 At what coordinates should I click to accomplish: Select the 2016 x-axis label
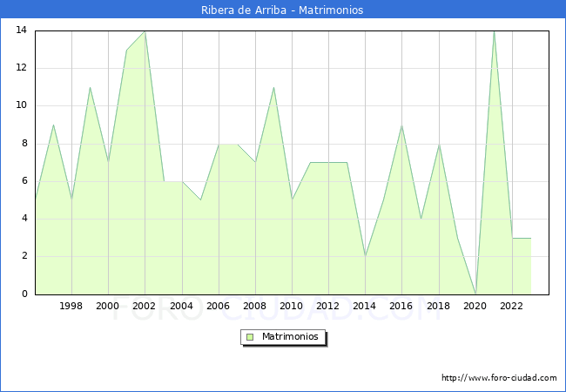point(401,306)
